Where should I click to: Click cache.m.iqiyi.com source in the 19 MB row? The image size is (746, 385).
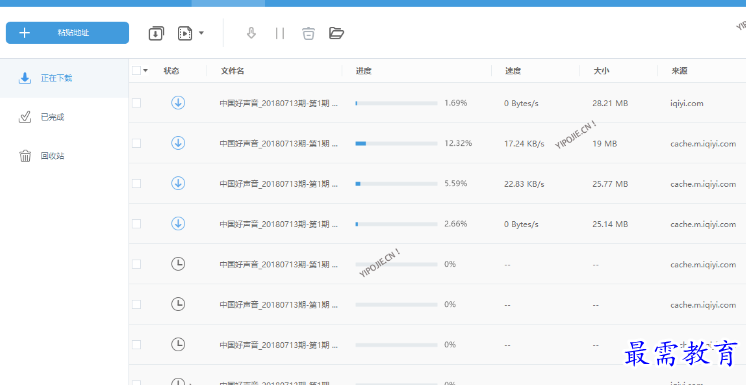click(703, 144)
